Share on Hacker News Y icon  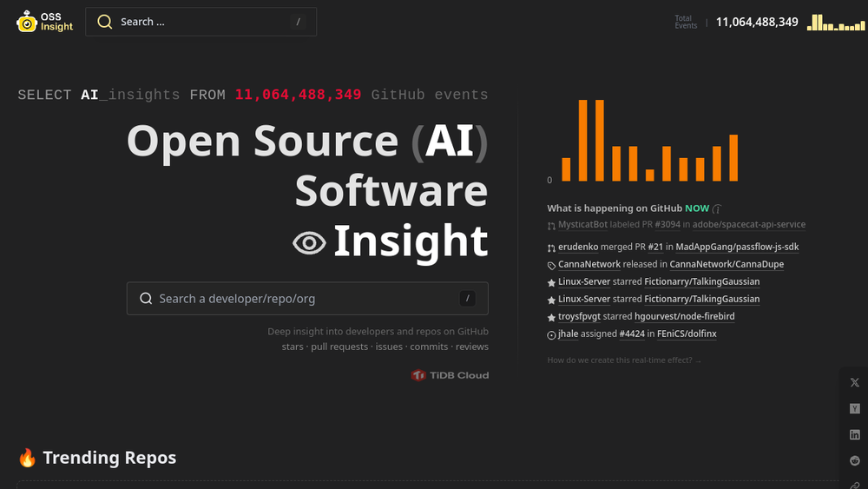[x=855, y=409]
